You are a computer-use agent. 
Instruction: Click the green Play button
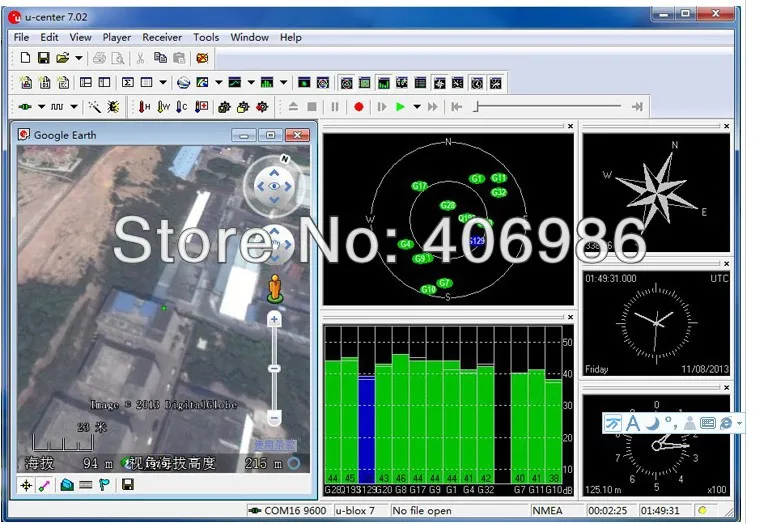pos(400,107)
